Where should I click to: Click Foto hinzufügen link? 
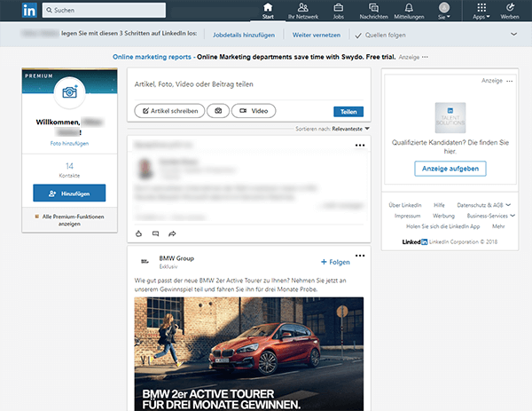69,143
